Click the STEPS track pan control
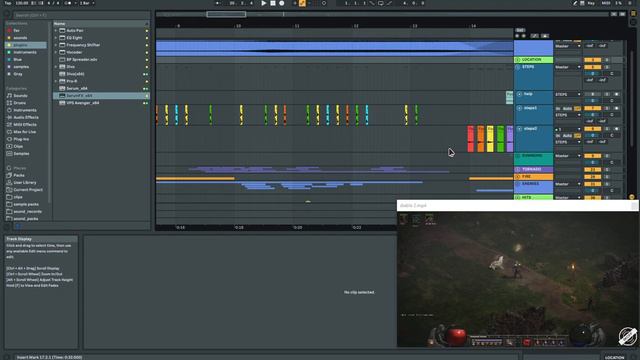Image resolution: width=640 pixels, height=360 pixels. [x=611, y=73]
